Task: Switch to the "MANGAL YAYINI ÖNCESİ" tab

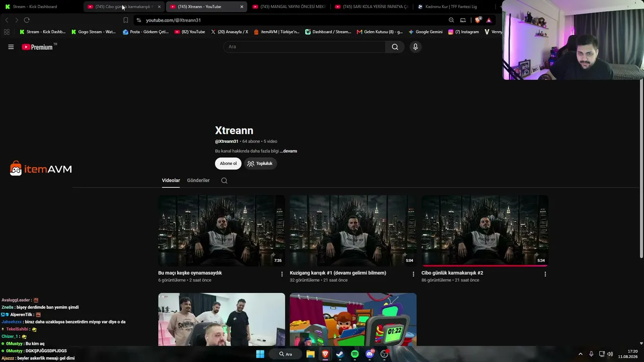Action: [x=289, y=7]
